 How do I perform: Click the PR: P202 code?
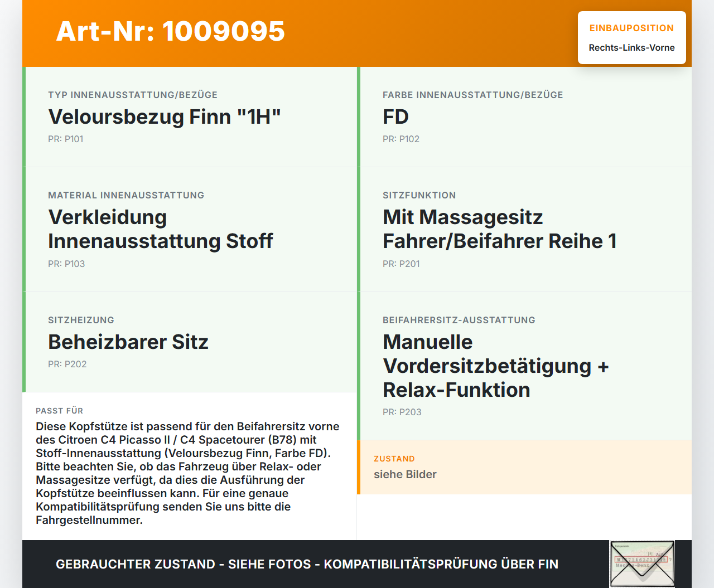pyautogui.click(x=67, y=364)
